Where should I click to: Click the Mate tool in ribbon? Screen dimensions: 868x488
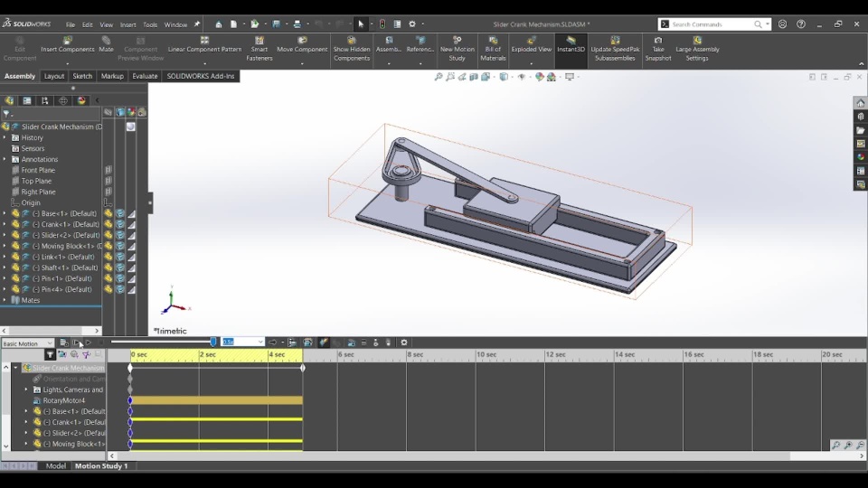(106, 44)
